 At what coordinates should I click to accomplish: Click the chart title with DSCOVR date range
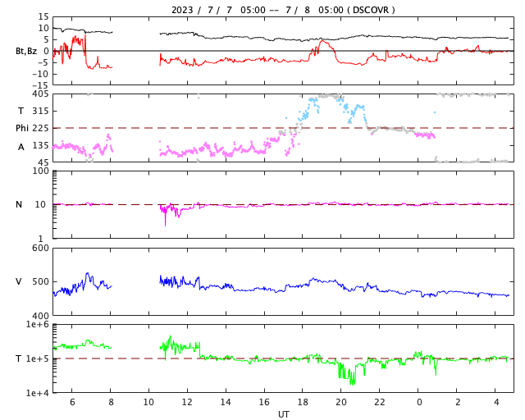click(283, 10)
